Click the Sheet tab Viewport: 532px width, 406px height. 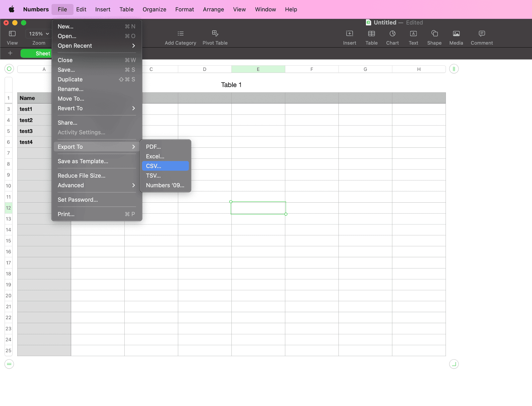(43, 53)
